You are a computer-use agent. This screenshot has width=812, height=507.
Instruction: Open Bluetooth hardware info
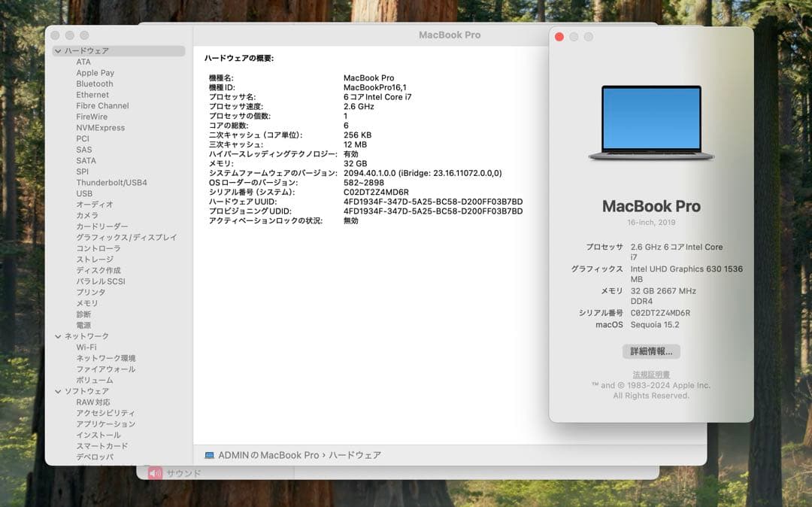click(x=94, y=83)
